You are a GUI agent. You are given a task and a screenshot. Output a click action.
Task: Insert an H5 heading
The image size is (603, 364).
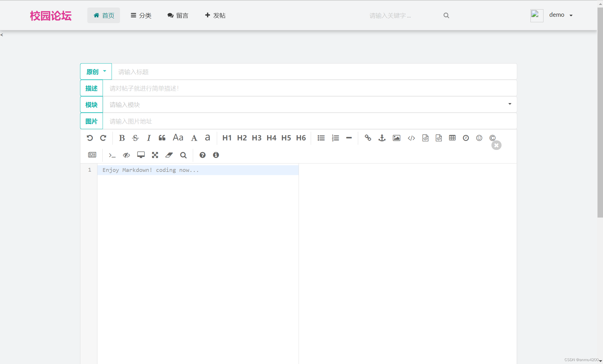286,138
